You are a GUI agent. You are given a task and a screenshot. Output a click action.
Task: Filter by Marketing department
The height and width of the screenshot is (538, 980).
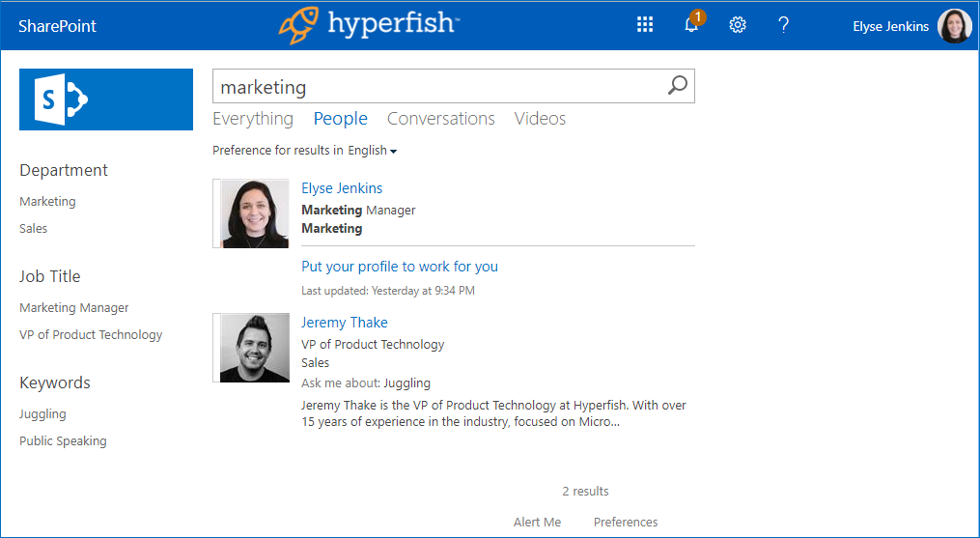pos(47,202)
